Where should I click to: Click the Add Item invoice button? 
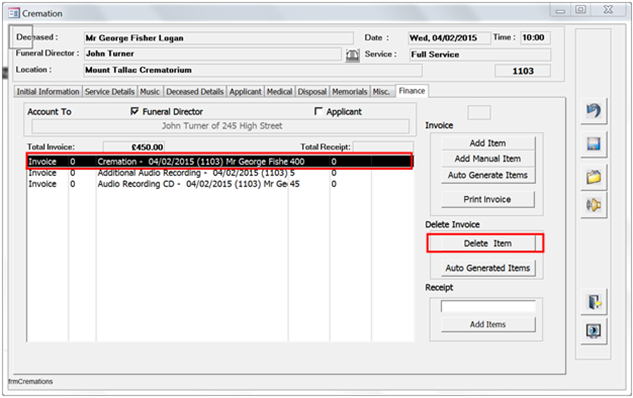(488, 143)
